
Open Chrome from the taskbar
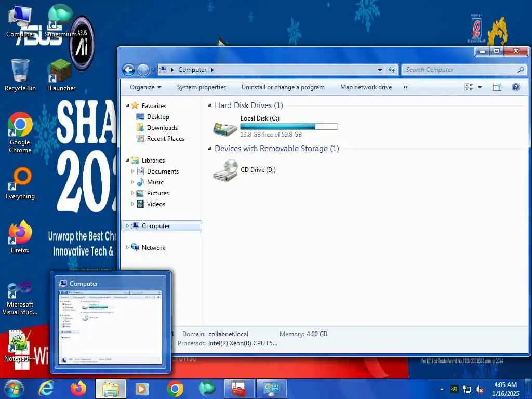[x=175, y=389]
